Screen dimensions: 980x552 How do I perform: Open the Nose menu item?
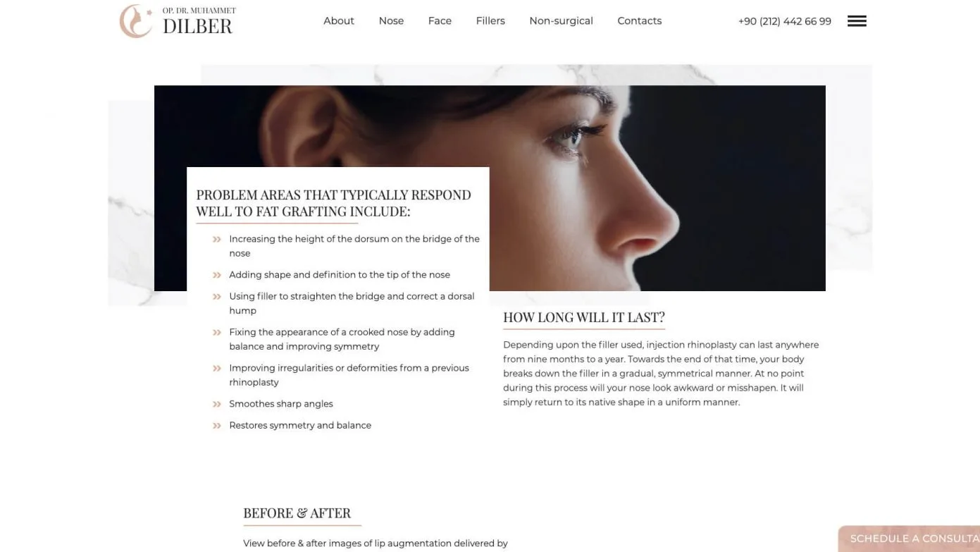[391, 21]
